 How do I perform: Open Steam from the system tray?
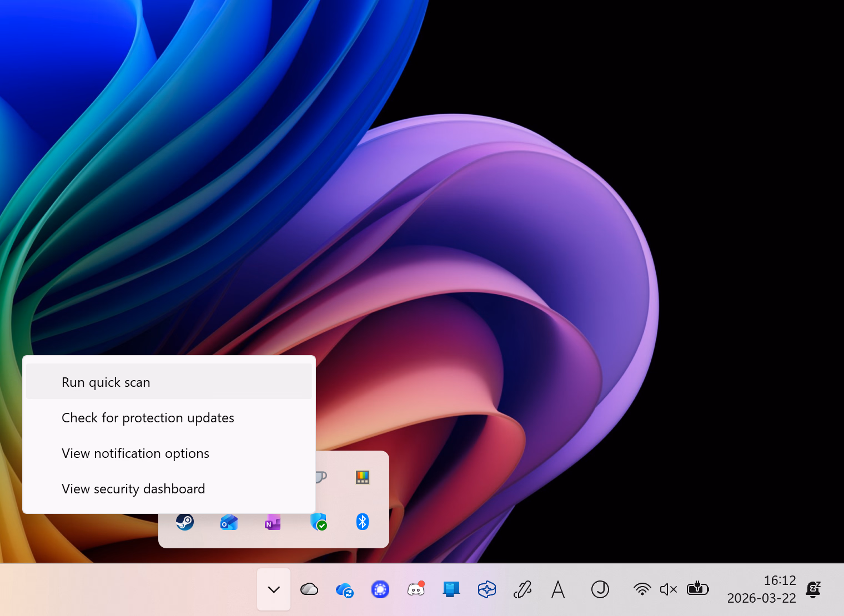[x=185, y=522]
